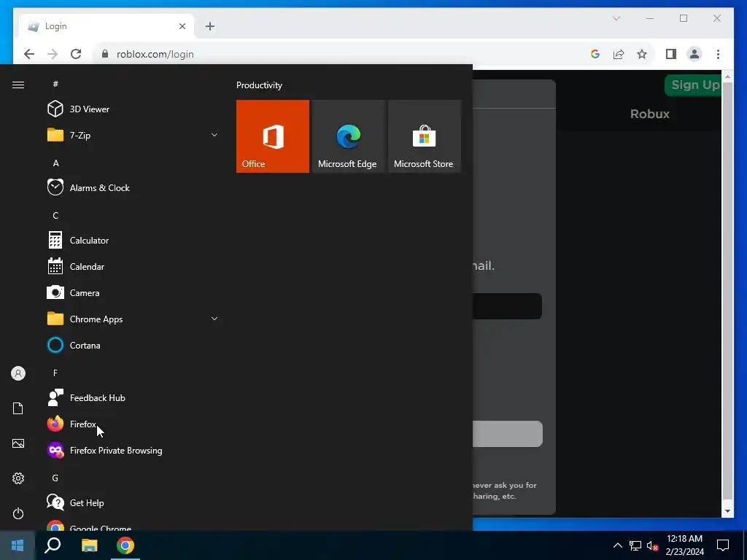Click the scrollbar down arrow in Chrome

click(x=727, y=511)
